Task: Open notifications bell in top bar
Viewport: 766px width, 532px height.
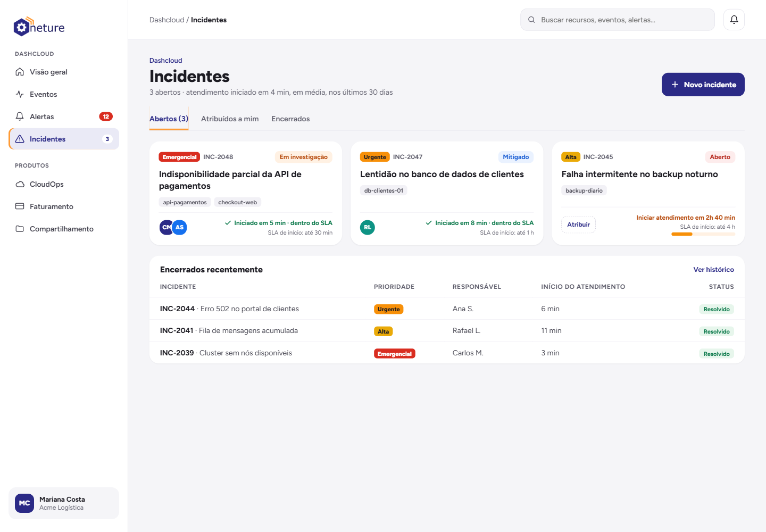Action: pyautogui.click(x=734, y=20)
